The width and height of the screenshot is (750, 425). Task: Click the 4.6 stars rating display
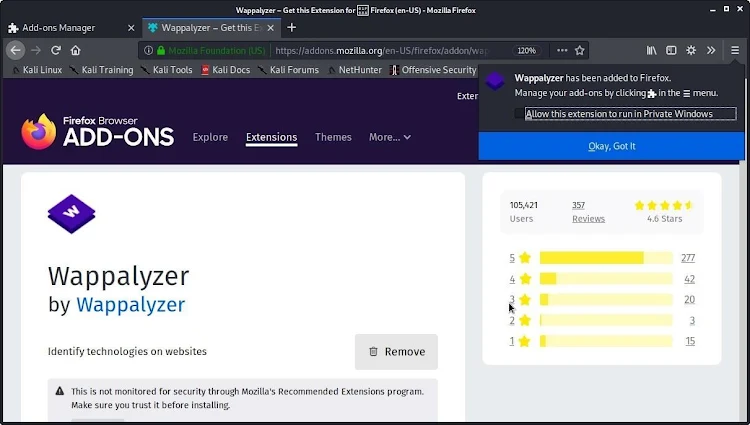(664, 212)
